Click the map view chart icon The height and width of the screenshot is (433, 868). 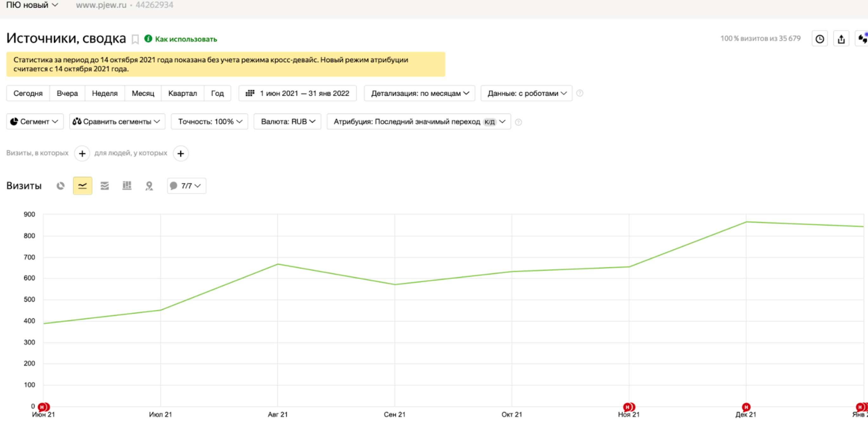(149, 186)
